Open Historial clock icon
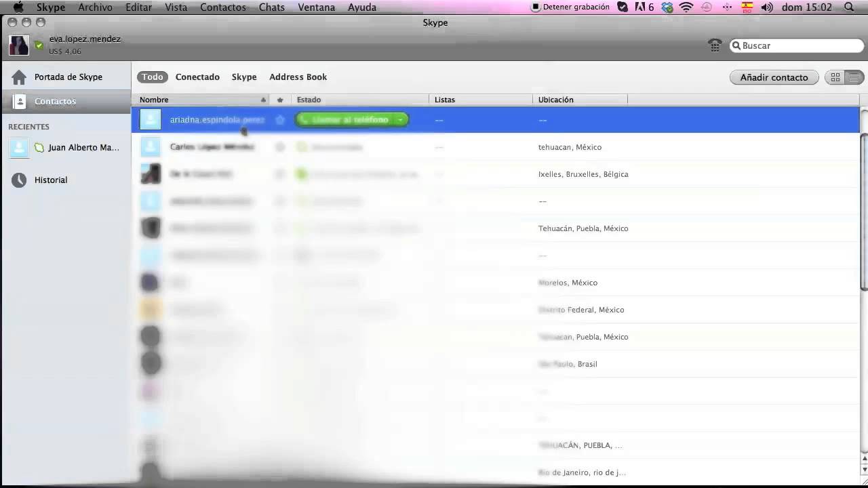 coord(19,180)
